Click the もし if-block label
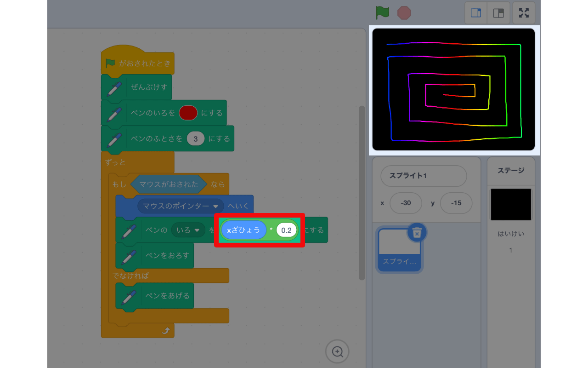 (119, 184)
